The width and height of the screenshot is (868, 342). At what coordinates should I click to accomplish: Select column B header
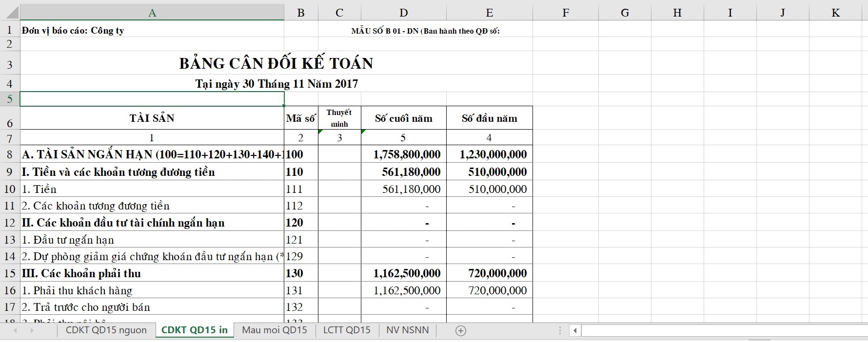pyautogui.click(x=301, y=13)
